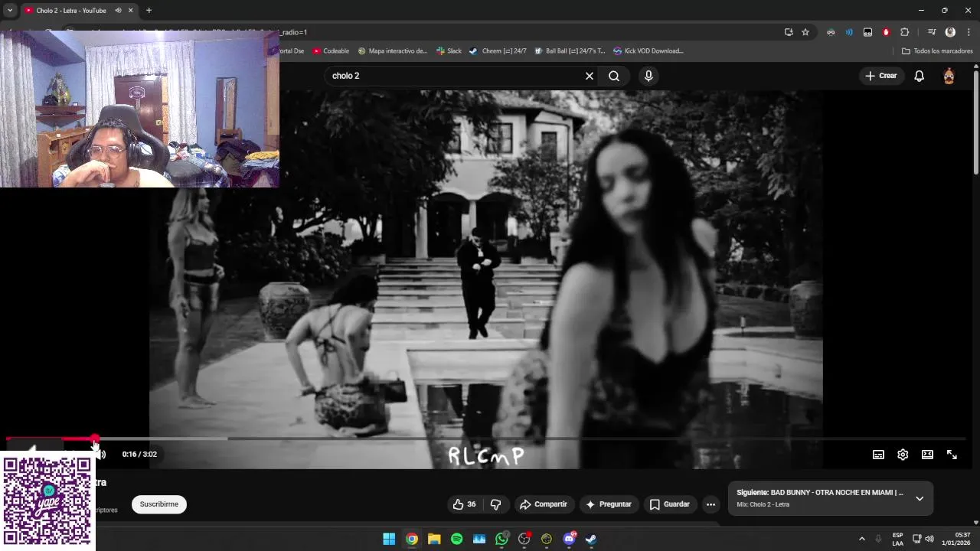Image resolution: width=980 pixels, height=551 pixels.
Task: Start voice search with the microphone
Action: (648, 76)
